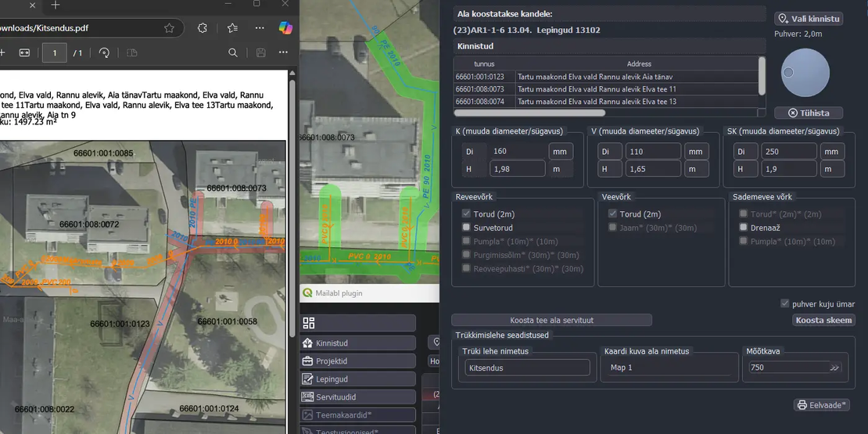Open the browser Settings and more menu
868x434 pixels.
(260, 27)
